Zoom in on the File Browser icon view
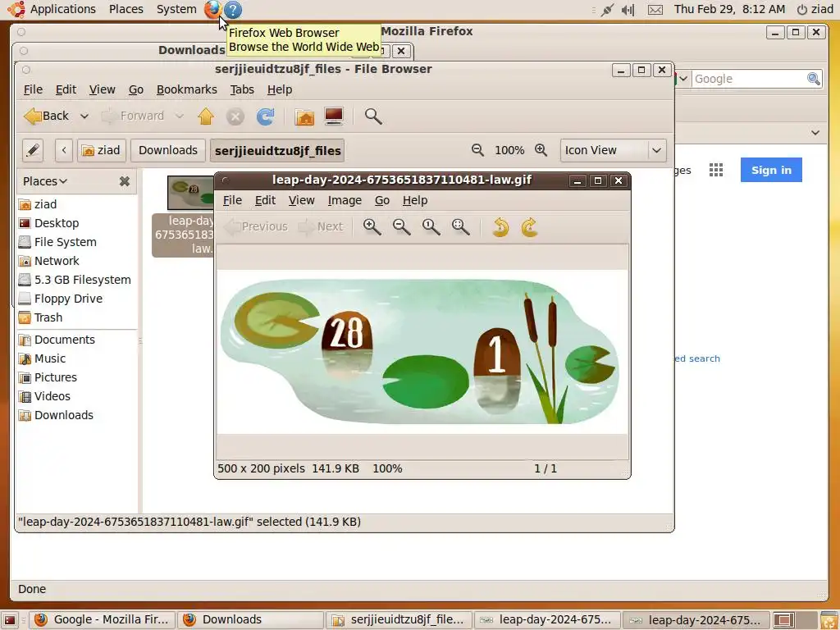Screen dimensions: 840x630 [x=541, y=151]
